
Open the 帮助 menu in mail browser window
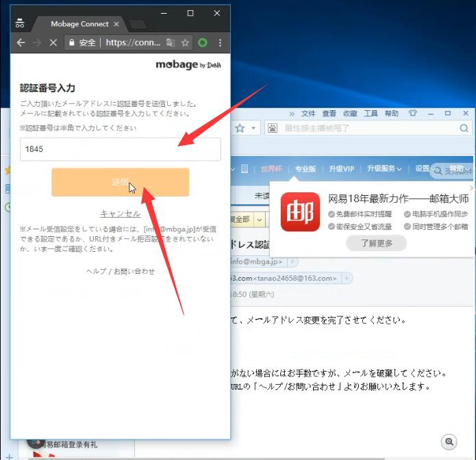(x=392, y=114)
